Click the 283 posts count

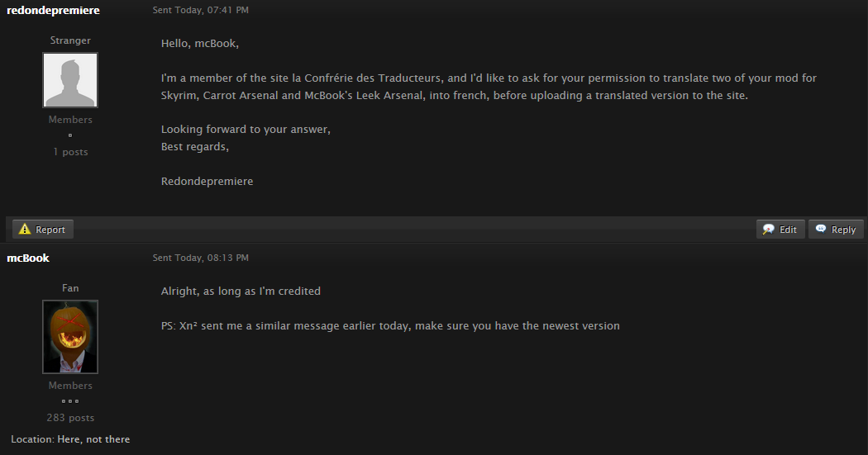(x=70, y=417)
